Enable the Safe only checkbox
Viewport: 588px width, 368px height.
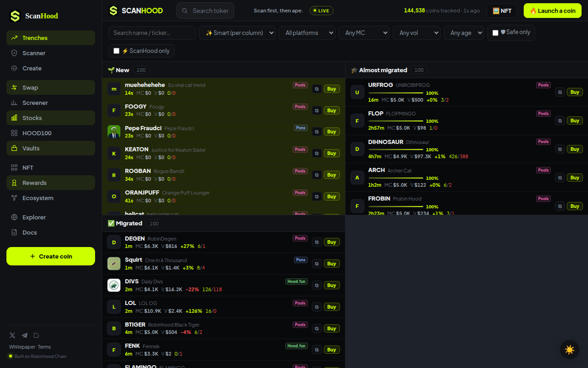[x=495, y=33]
